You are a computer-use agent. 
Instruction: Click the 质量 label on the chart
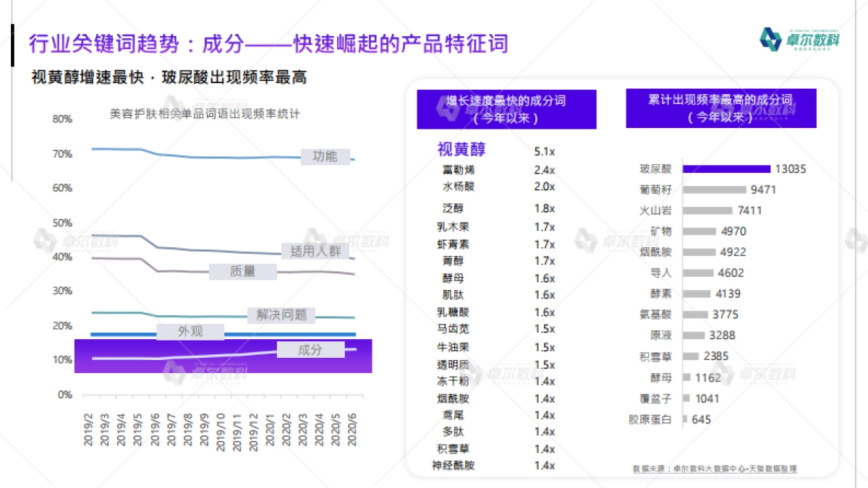(x=242, y=272)
